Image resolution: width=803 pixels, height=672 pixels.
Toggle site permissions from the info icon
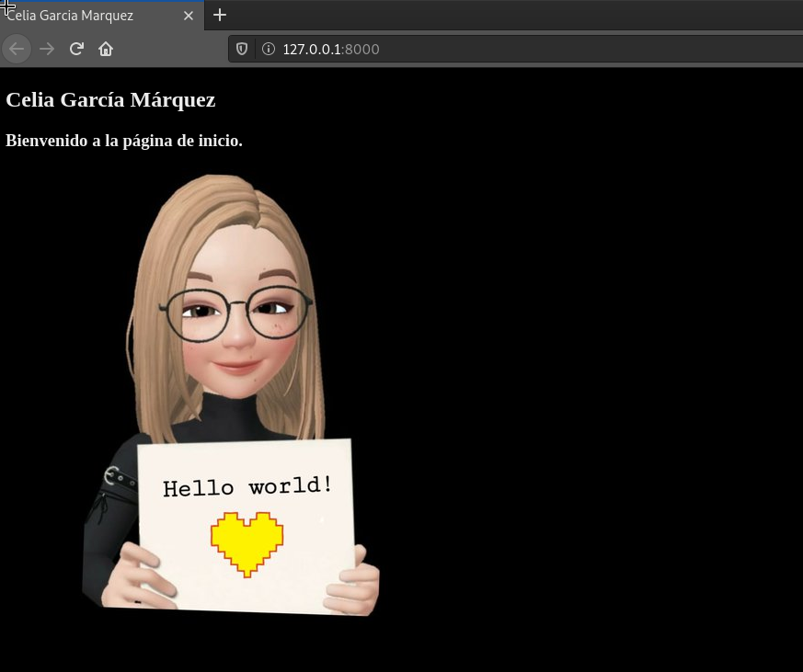264,49
